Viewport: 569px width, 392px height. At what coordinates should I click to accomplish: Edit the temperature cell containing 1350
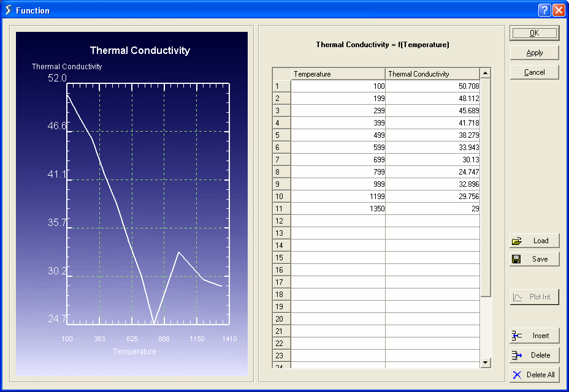[x=338, y=209]
